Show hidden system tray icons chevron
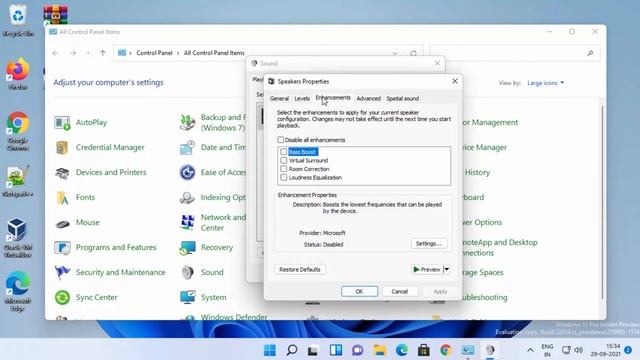This screenshot has height=360, width=640. [x=530, y=350]
